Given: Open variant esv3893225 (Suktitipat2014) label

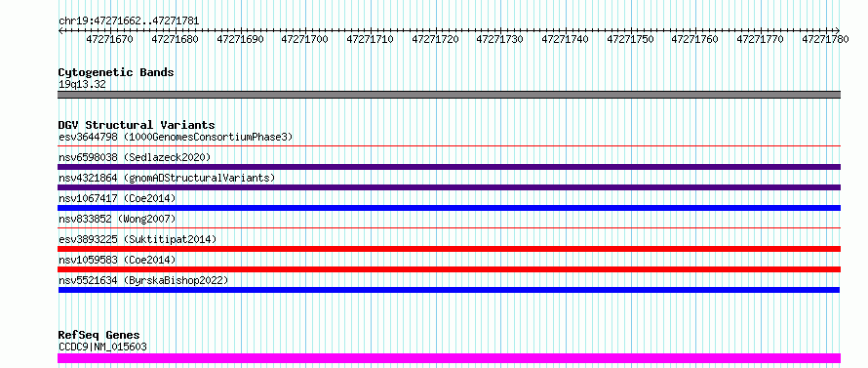Looking at the screenshot, I should (x=138, y=239).
